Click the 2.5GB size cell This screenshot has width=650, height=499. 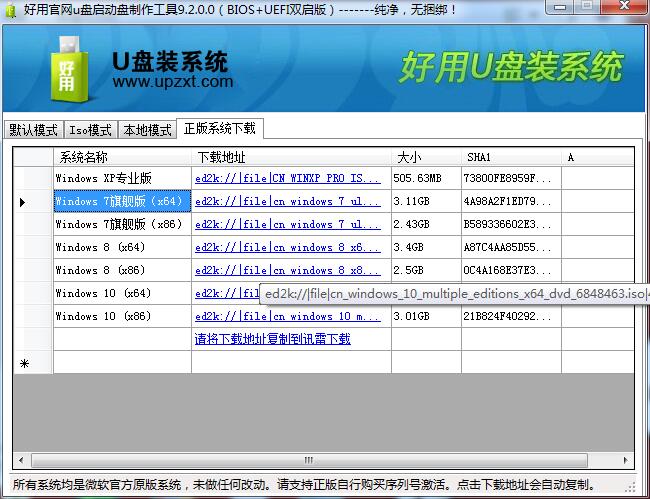point(426,270)
